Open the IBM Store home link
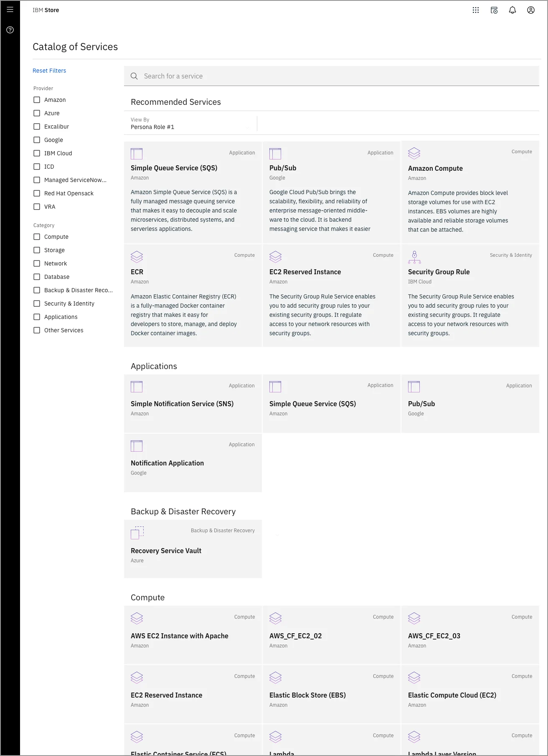Screen dimensions: 548x756 click(46, 10)
